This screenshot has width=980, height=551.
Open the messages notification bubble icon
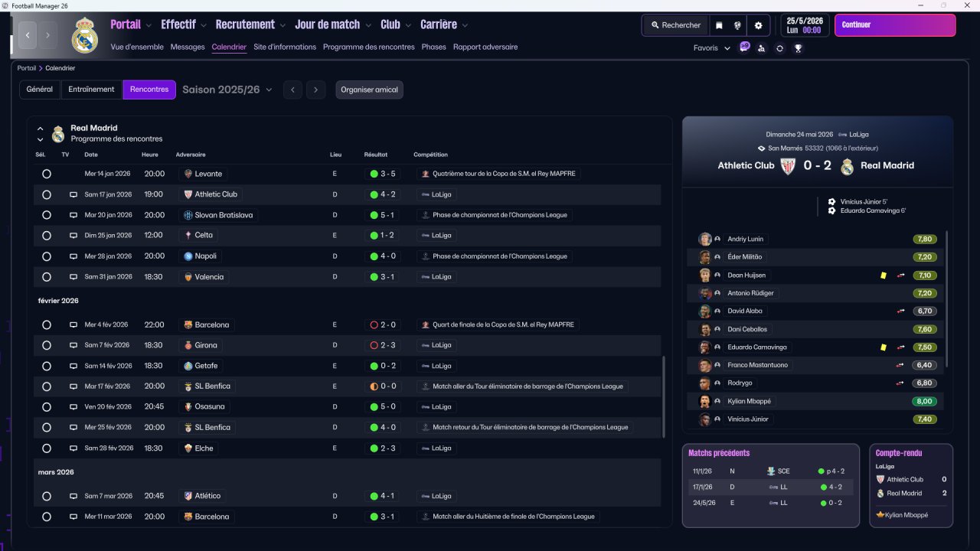click(x=744, y=47)
